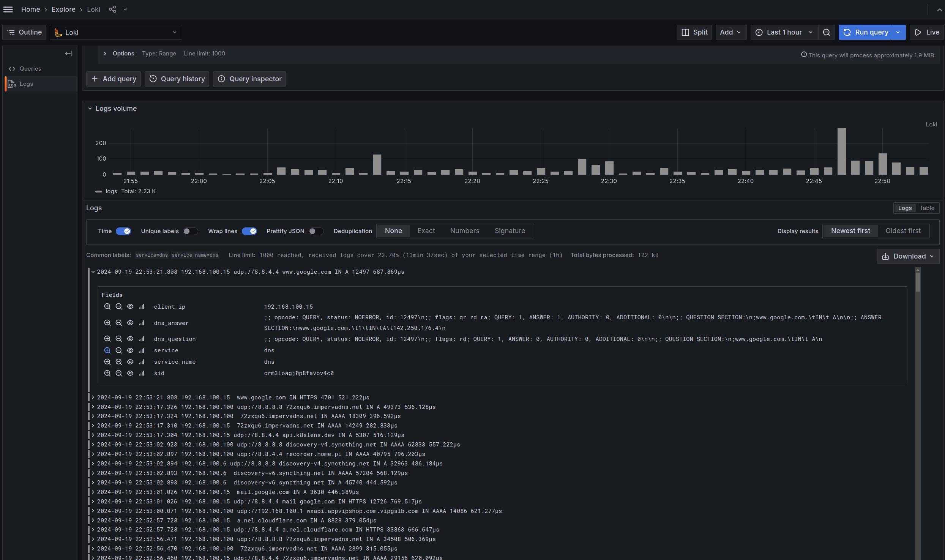Filter for client_ip value
The width and height of the screenshot is (945, 560).
pos(107,307)
